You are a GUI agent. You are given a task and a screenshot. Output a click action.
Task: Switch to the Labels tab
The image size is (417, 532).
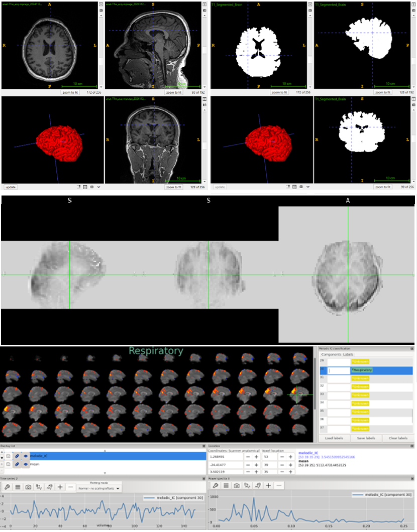point(348,354)
